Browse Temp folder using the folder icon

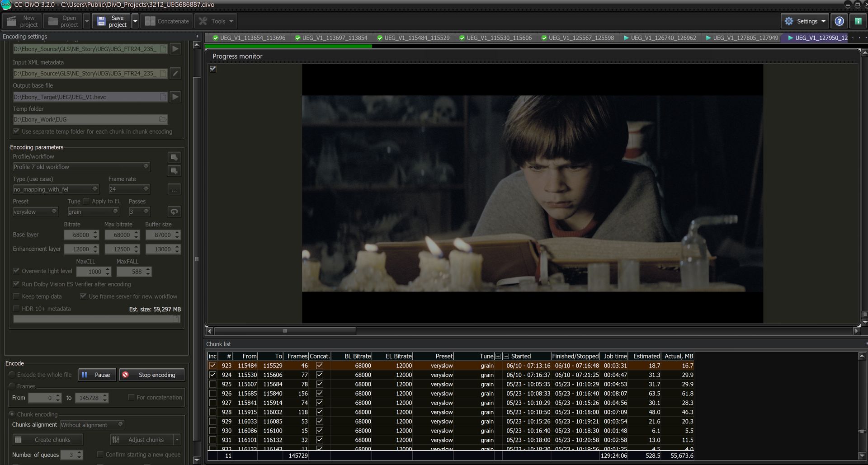pos(162,119)
